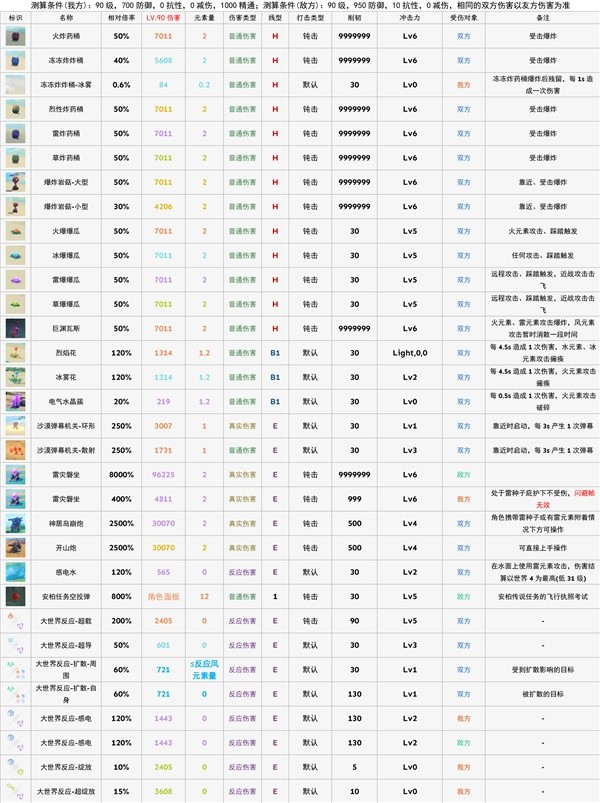Viewport: 600px width, 803px height.
Task: Select the damage value 96225
Action: click(163, 475)
